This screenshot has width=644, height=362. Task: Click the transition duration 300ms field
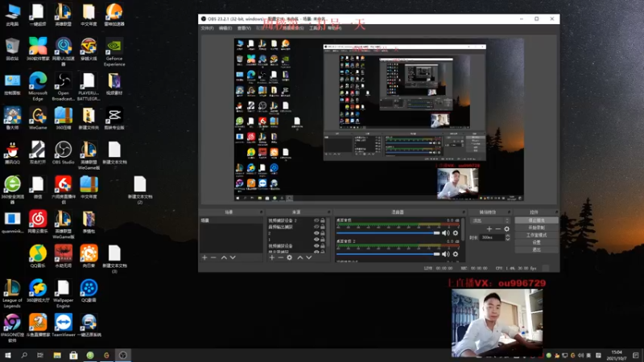pyautogui.click(x=492, y=237)
